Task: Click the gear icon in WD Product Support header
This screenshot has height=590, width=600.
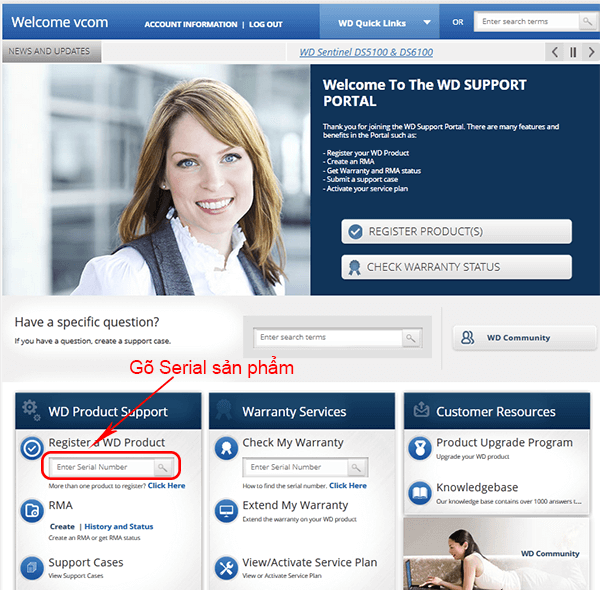Action: pyautogui.click(x=31, y=410)
